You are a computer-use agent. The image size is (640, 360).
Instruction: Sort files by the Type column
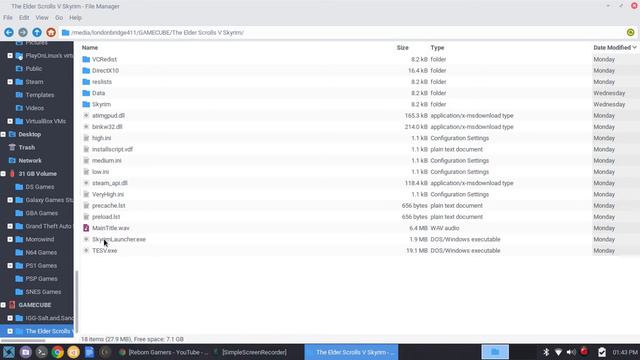point(437,48)
